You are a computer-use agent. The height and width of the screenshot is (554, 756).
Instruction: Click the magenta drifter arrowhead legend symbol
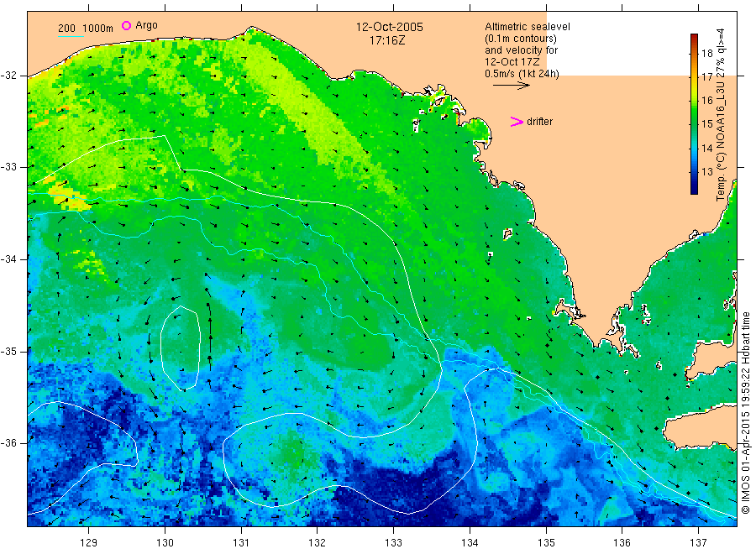(x=517, y=122)
